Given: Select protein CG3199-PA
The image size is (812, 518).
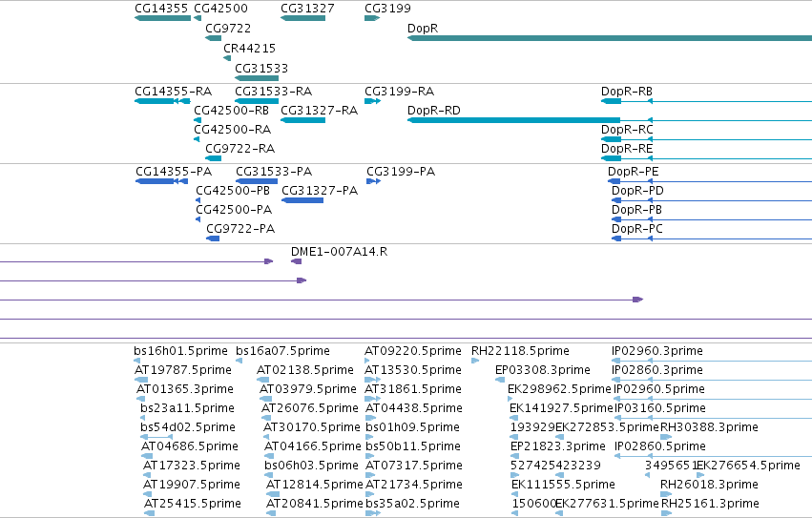Looking at the screenshot, I should pos(373,181).
